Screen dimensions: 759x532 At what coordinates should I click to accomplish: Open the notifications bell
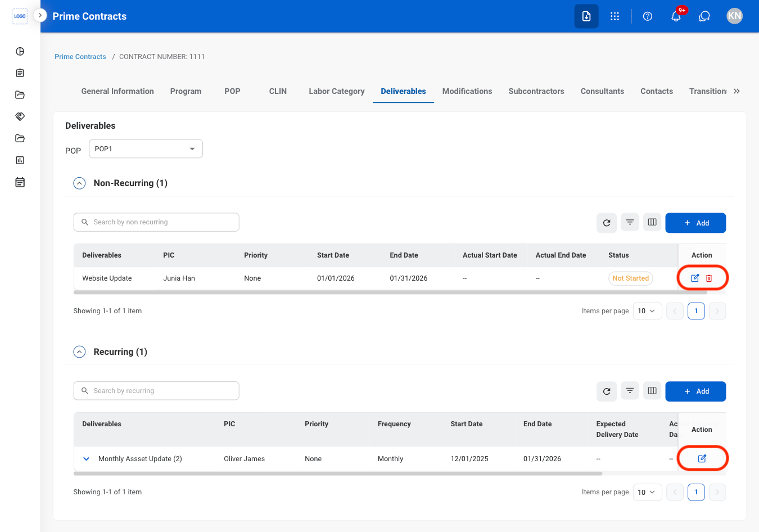[676, 16]
